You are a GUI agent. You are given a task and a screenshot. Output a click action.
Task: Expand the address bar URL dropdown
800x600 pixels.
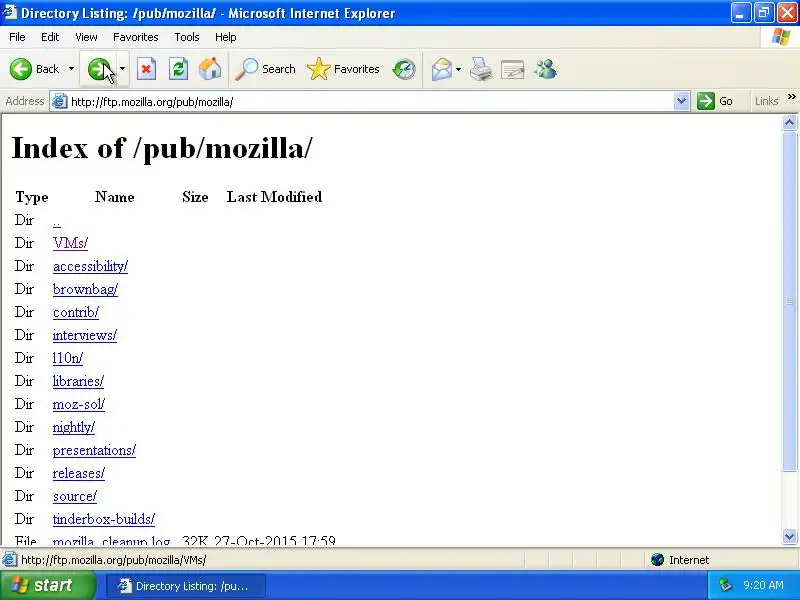point(681,101)
